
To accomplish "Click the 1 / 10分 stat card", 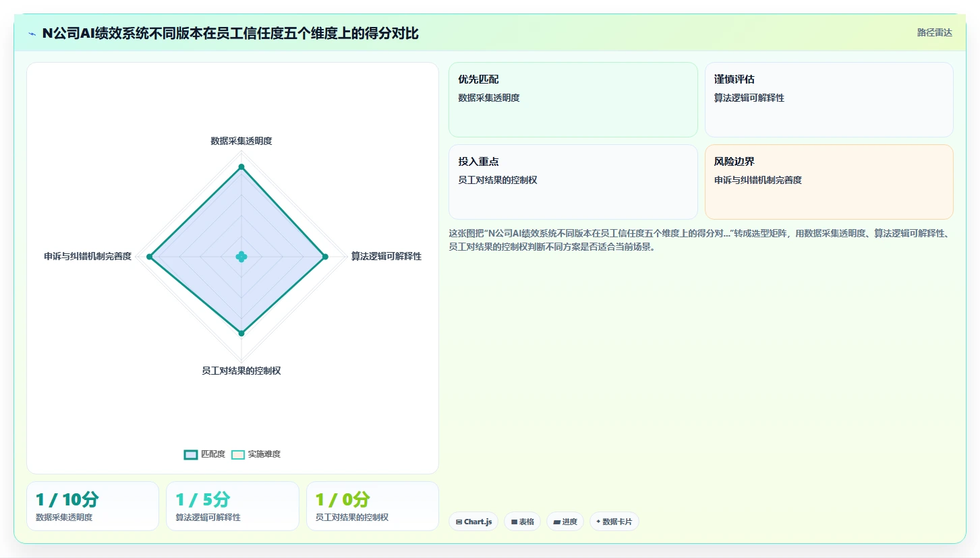I will pos(92,506).
